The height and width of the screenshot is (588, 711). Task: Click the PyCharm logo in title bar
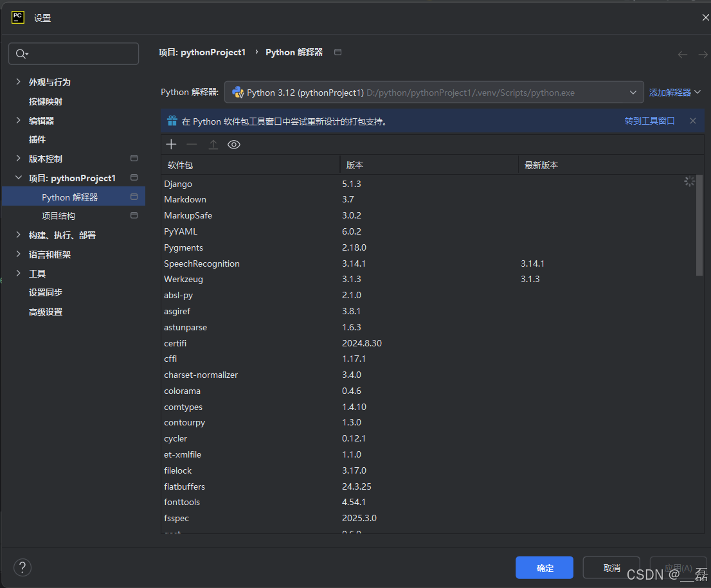coord(18,17)
